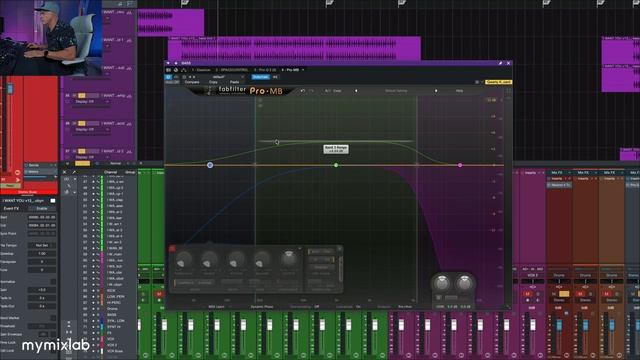
Task: Click the band Threshold knob
Action: (x=184, y=259)
